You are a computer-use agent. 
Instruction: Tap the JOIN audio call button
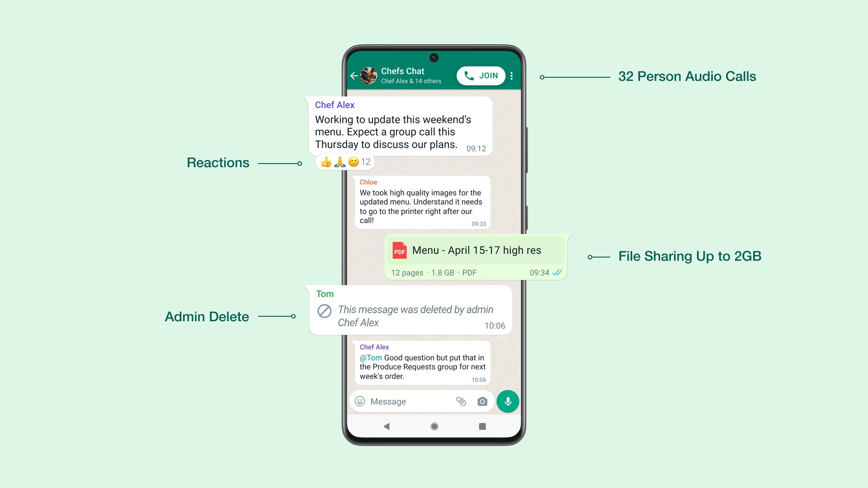[481, 75]
